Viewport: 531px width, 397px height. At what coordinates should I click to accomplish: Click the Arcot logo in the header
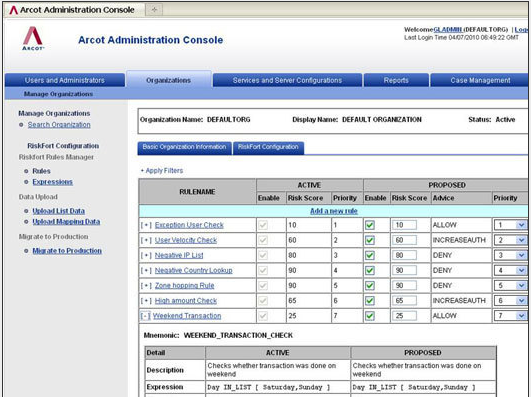point(33,38)
